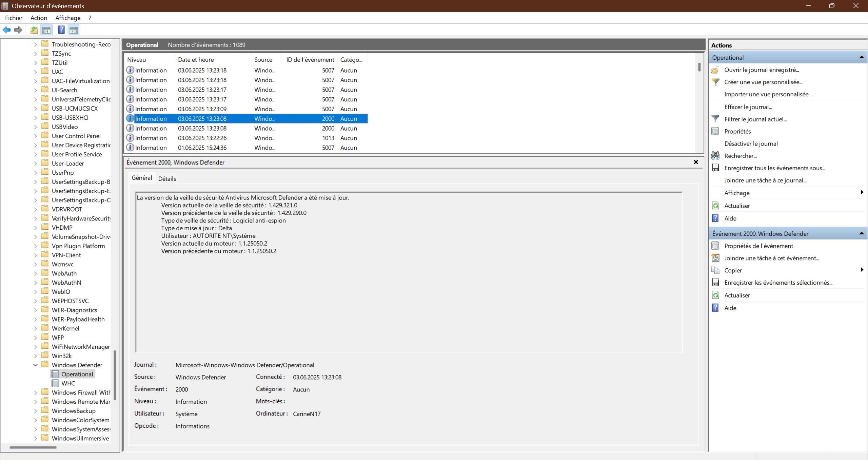868x460 pixels.
Task: Click the Copier pages icon
Action: click(x=715, y=270)
